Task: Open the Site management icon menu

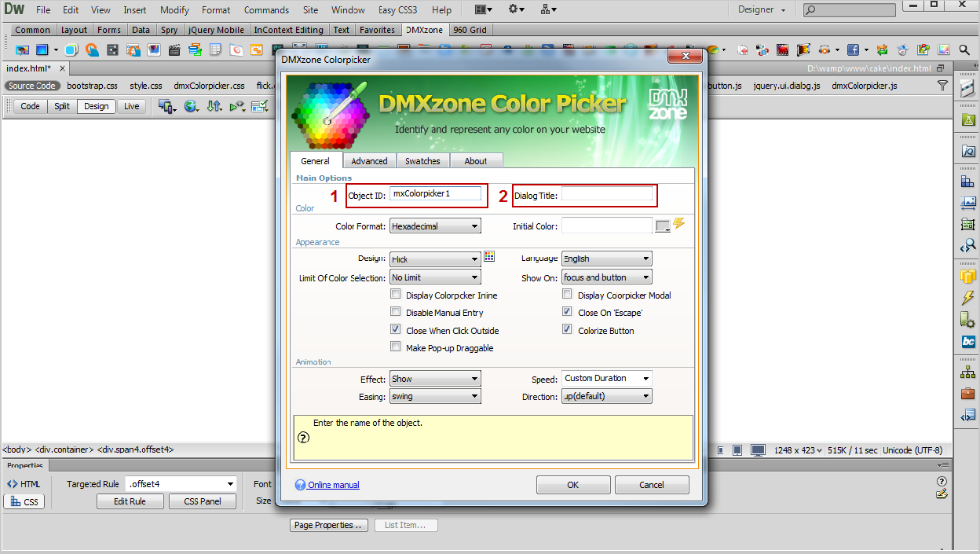Action: click(x=549, y=10)
